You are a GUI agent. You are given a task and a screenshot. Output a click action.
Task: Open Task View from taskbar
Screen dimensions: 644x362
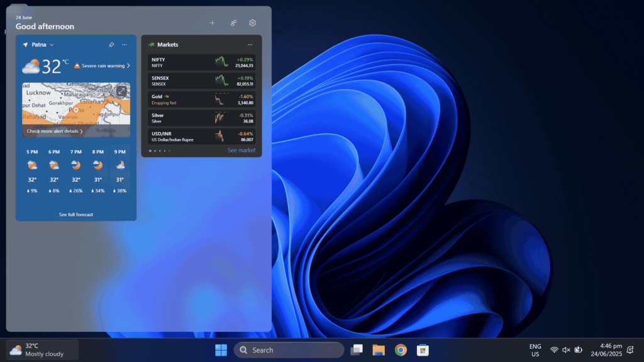357,350
